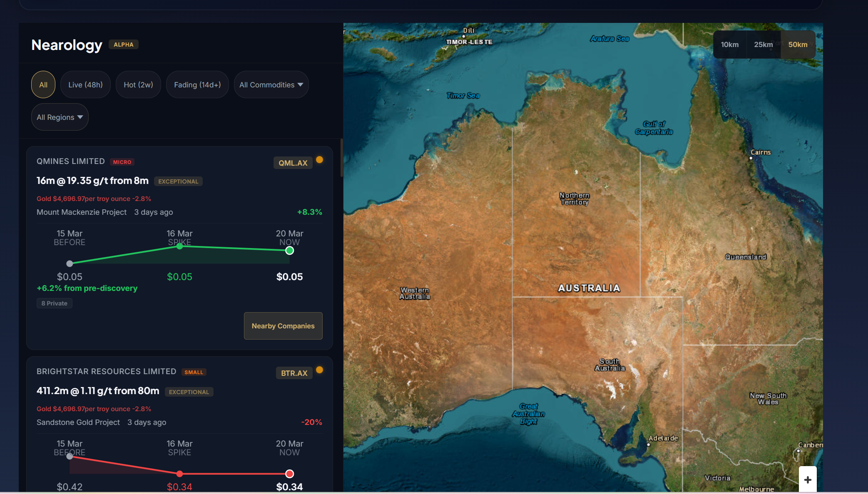Filter by Live (48h) discoveries

pos(85,85)
